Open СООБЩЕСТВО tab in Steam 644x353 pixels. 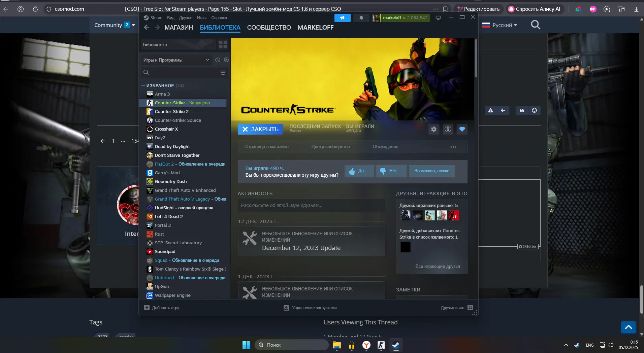pos(269,28)
